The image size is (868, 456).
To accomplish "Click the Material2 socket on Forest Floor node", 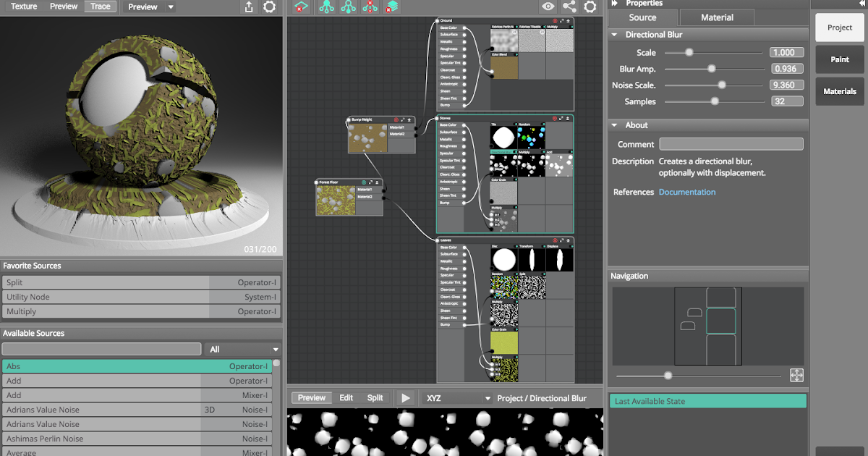I will 384,197.
